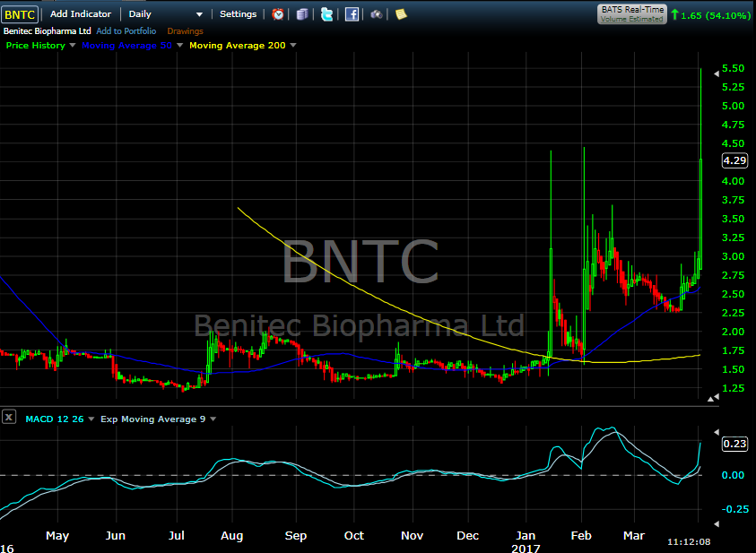Image resolution: width=756 pixels, height=553 pixels.
Task: Click the Drawings link
Action: click(x=185, y=30)
